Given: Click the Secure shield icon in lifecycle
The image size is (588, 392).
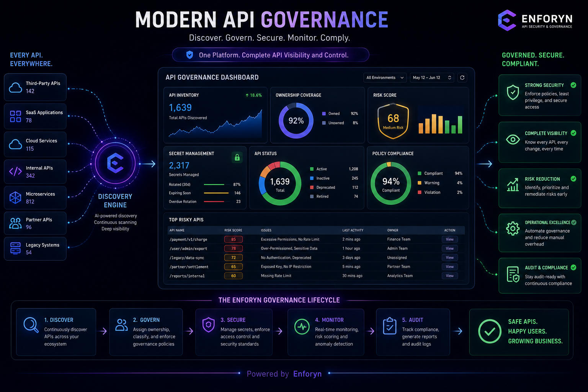Looking at the screenshot, I should 208,325.
